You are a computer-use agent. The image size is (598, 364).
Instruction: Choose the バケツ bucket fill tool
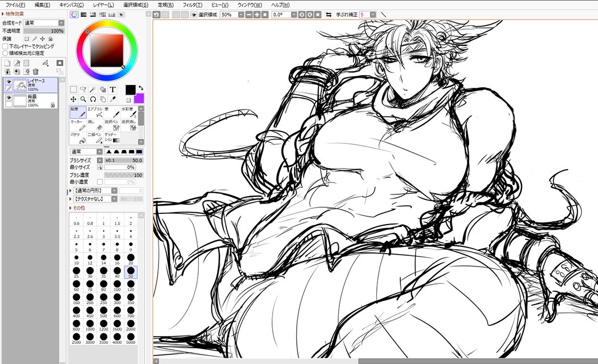(x=78, y=138)
